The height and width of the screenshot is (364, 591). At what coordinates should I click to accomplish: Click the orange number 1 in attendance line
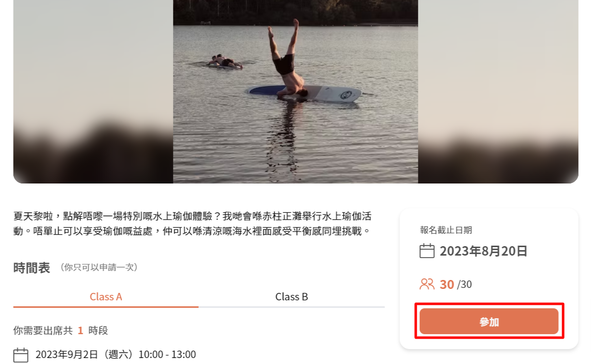(x=80, y=331)
